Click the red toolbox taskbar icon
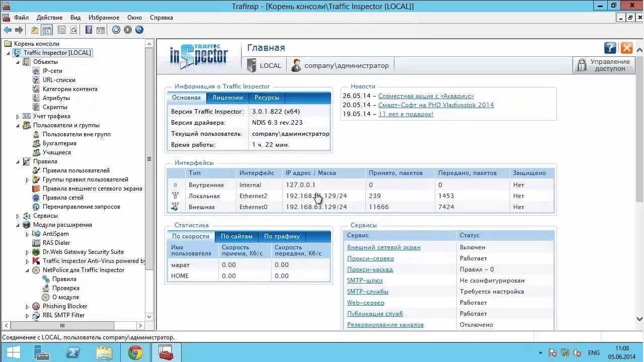 pos(167,353)
